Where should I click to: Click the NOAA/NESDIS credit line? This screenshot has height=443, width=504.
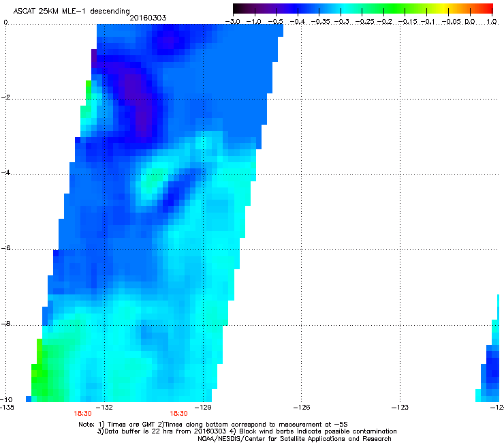point(294,439)
